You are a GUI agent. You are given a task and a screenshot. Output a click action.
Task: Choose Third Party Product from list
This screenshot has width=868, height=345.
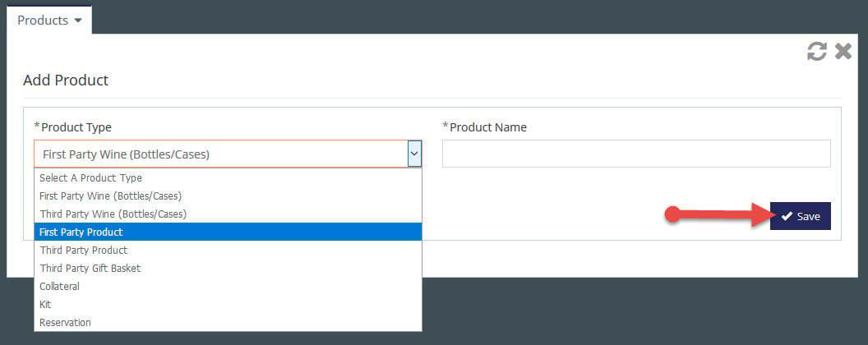[x=228, y=250]
